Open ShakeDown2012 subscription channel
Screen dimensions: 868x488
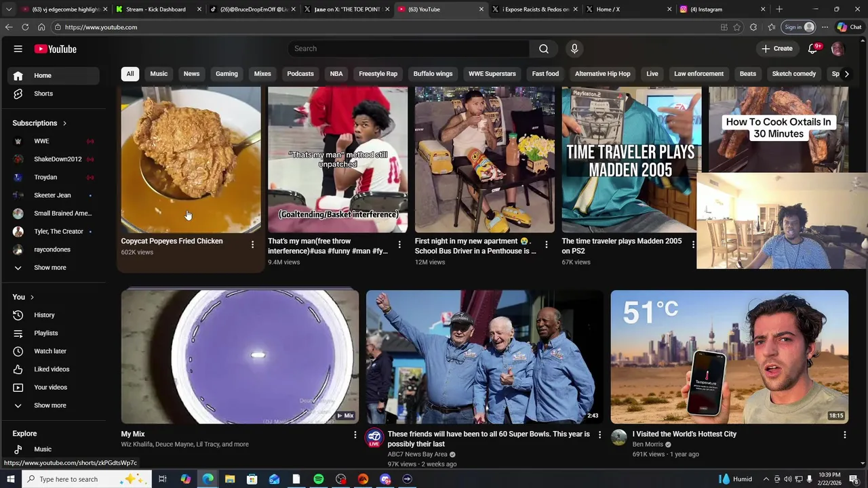coord(54,159)
